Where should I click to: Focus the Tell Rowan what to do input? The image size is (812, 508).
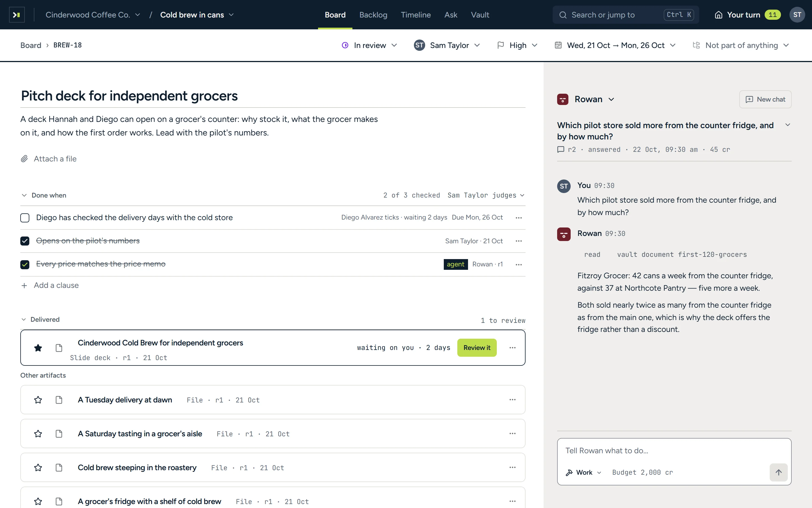coord(674,450)
